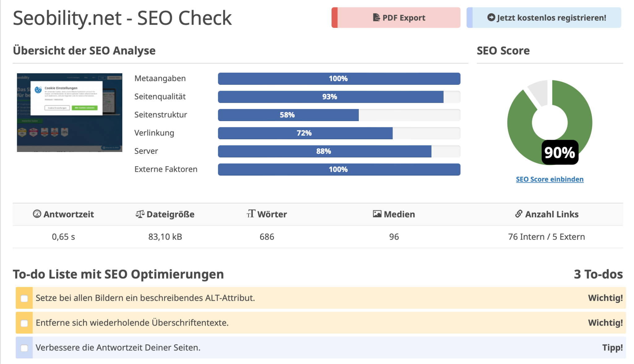Open 'Entferne sich wiederholende Überschriftentexte' item
Viewport: 634px width, 364px height.
(321, 323)
